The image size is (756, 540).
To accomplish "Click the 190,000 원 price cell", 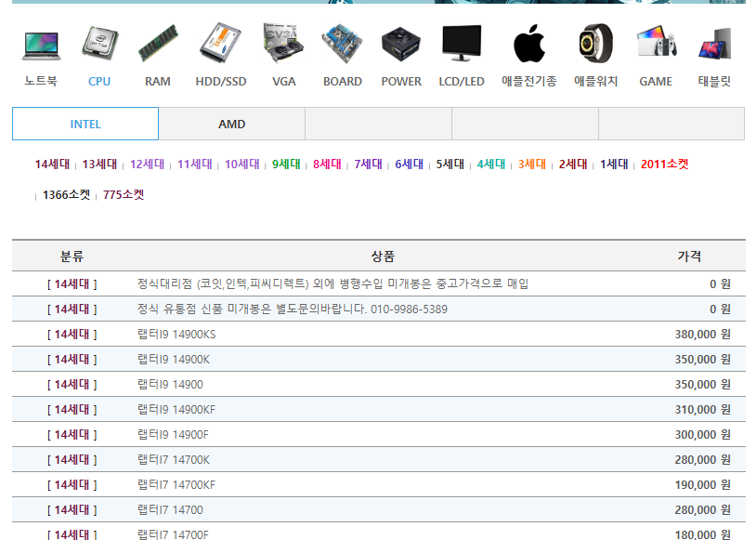I will [x=702, y=485].
